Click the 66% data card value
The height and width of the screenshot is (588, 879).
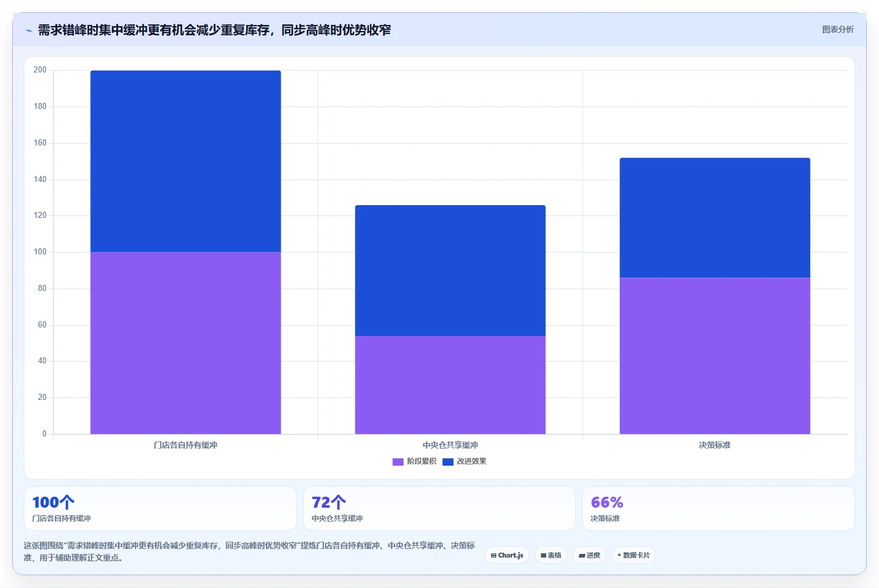click(x=607, y=502)
